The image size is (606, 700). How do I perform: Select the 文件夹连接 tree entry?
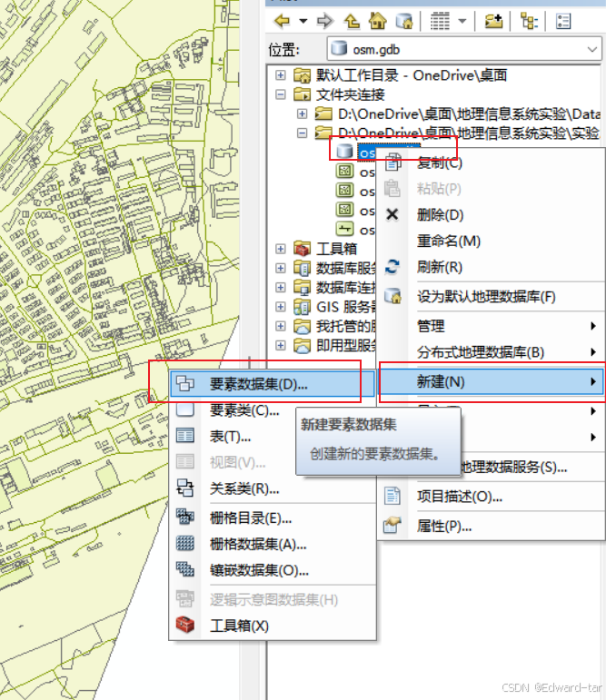pyautogui.click(x=350, y=94)
